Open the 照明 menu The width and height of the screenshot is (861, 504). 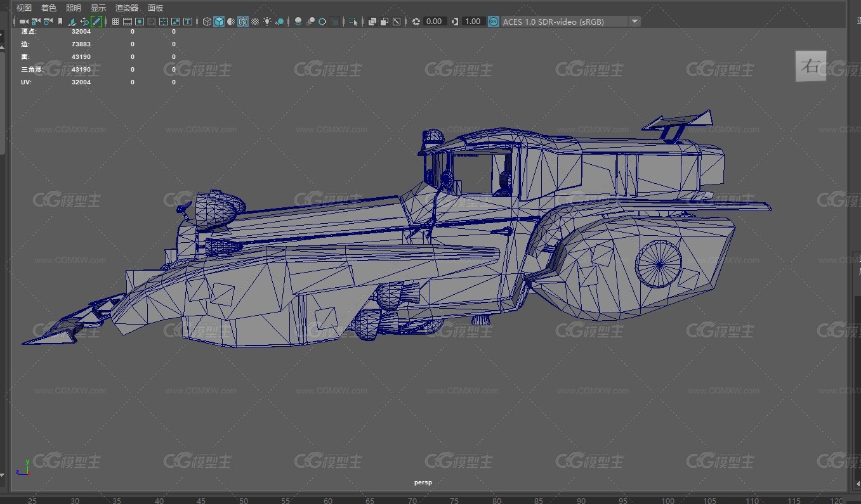pyautogui.click(x=73, y=8)
